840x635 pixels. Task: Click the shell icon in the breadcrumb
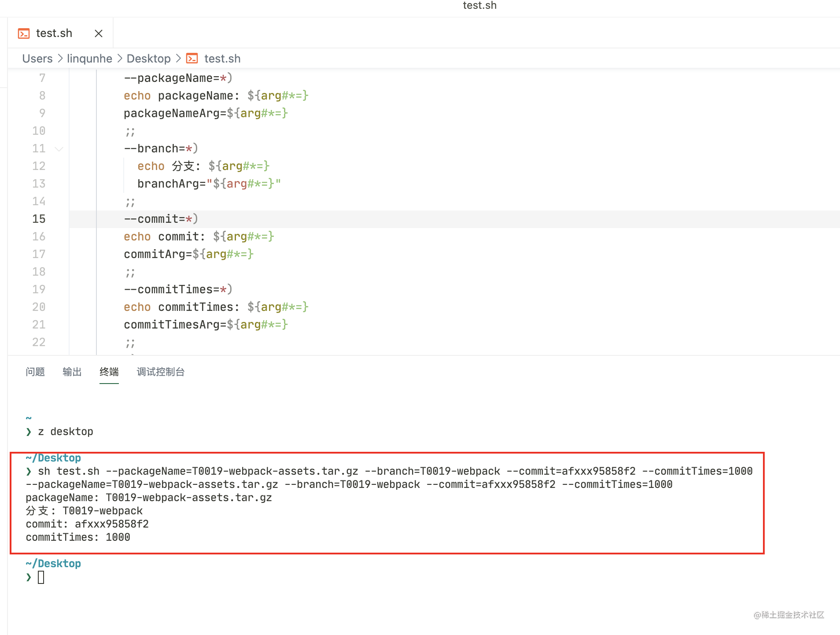point(192,59)
